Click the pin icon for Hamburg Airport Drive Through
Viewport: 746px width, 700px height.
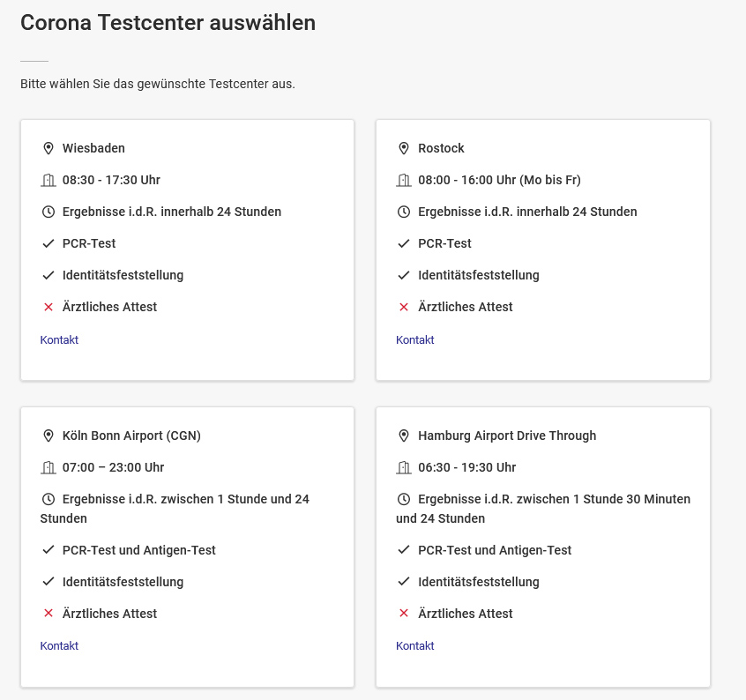pyautogui.click(x=404, y=436)
